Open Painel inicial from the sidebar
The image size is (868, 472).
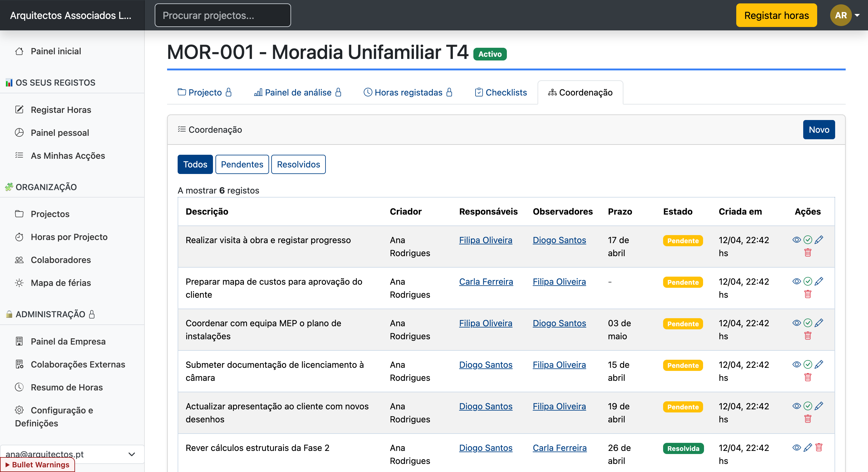tap(55, 51)
